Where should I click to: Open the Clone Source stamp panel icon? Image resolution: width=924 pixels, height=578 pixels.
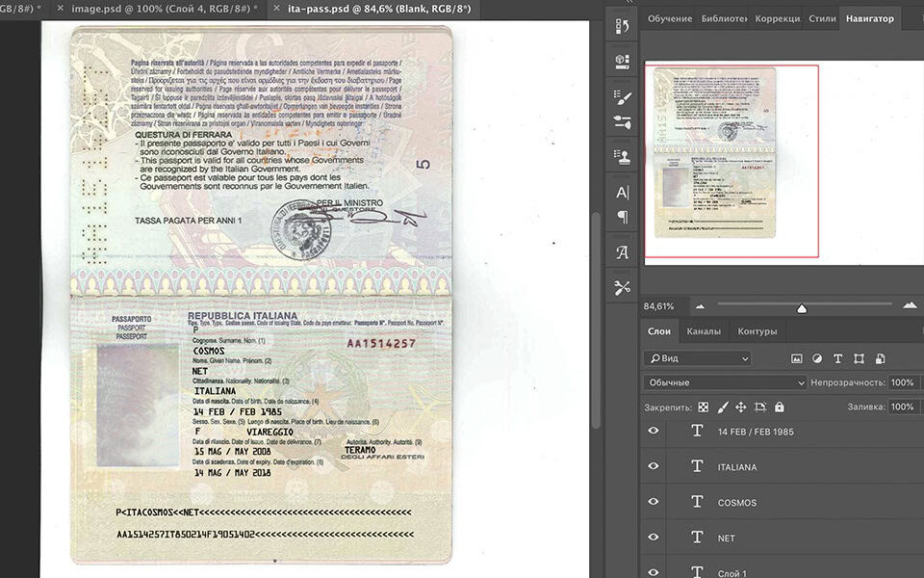click(623, 156)
